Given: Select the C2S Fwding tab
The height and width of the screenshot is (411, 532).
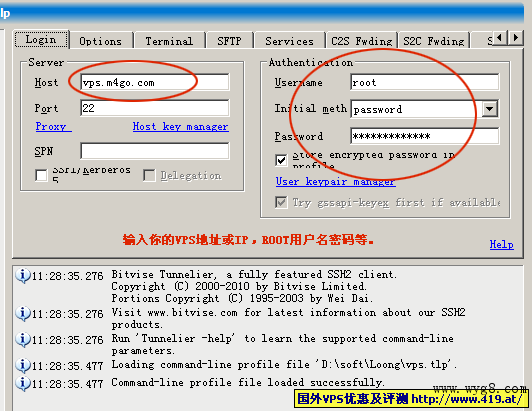Looking at the screenshot, I should pyautogui.click(x=362, y=41).
